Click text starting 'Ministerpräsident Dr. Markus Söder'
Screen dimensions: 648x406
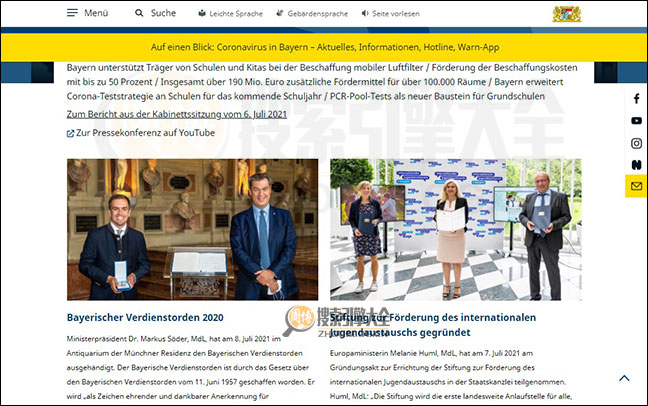tap(191, 368)
